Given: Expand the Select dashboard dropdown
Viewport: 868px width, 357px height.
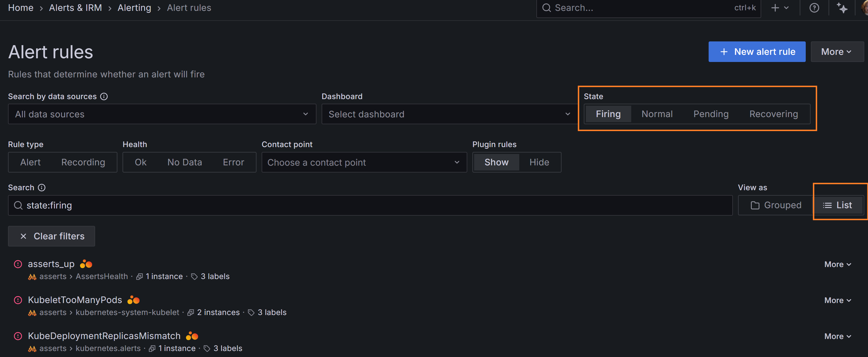Looking at the screenshot, I should coord(449,114).
